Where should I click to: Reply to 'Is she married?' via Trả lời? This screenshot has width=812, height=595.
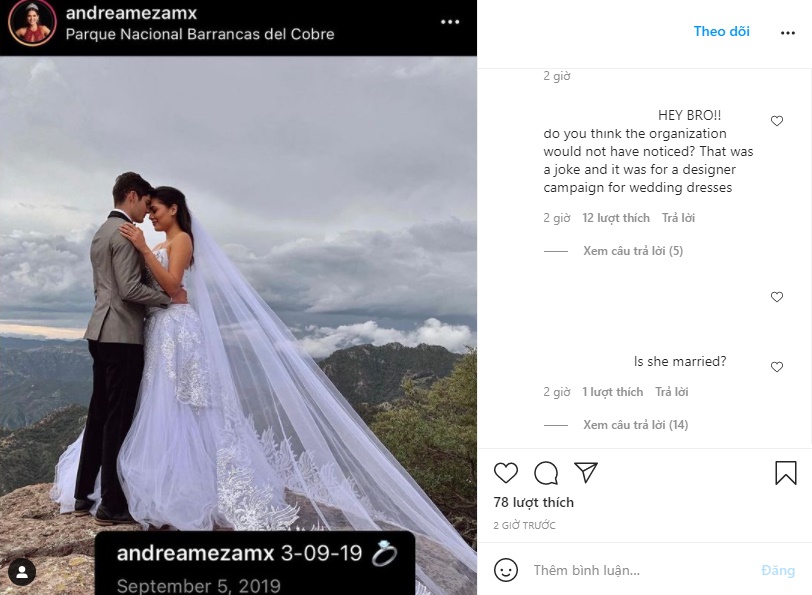[672, 391]
